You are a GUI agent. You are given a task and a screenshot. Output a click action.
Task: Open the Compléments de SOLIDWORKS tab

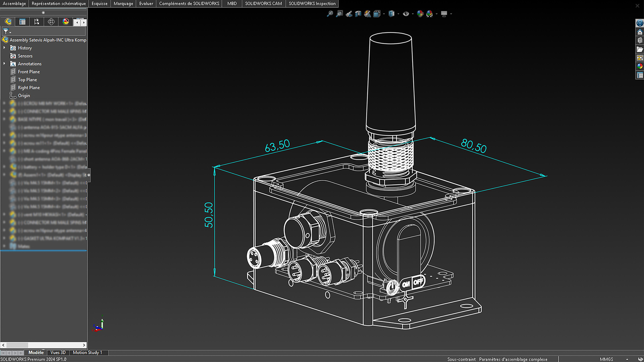coord(189,4)
